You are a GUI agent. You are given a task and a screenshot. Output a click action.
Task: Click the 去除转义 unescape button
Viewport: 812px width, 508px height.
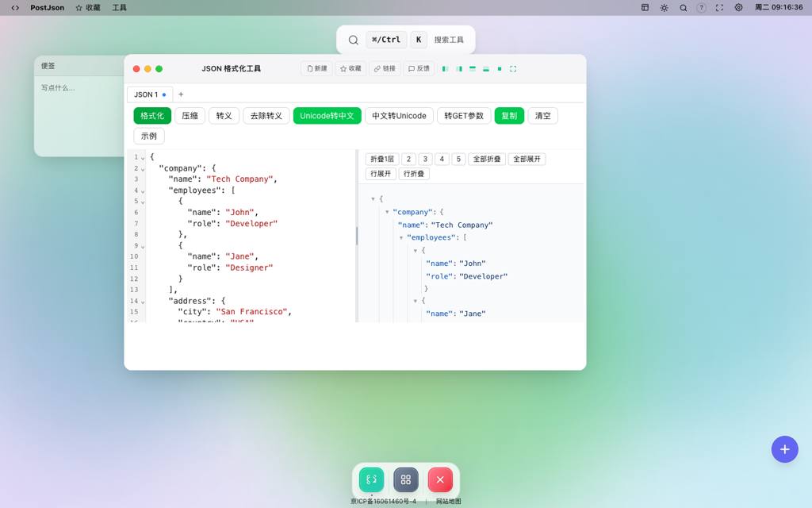pyautogui.click(x=266, y=116)
